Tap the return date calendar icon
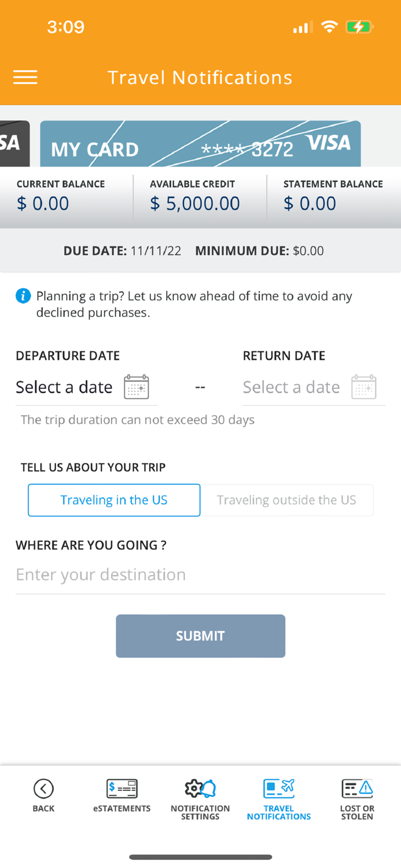The width and height of the screenshot is (401, 868). (x=364, y=387)
